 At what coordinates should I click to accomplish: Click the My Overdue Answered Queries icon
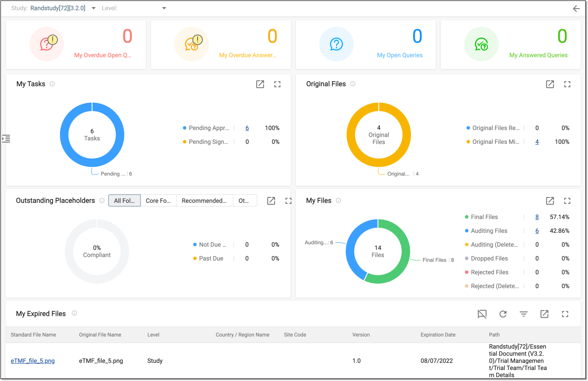tap(191, 44)
